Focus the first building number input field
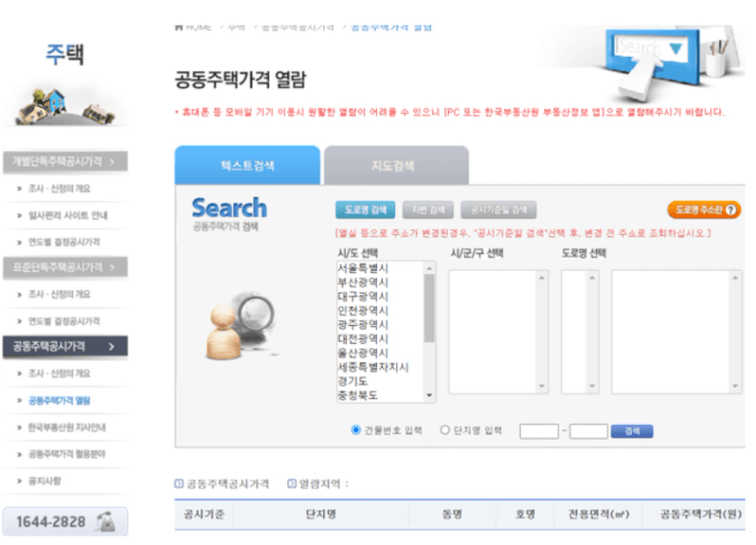 539,431
